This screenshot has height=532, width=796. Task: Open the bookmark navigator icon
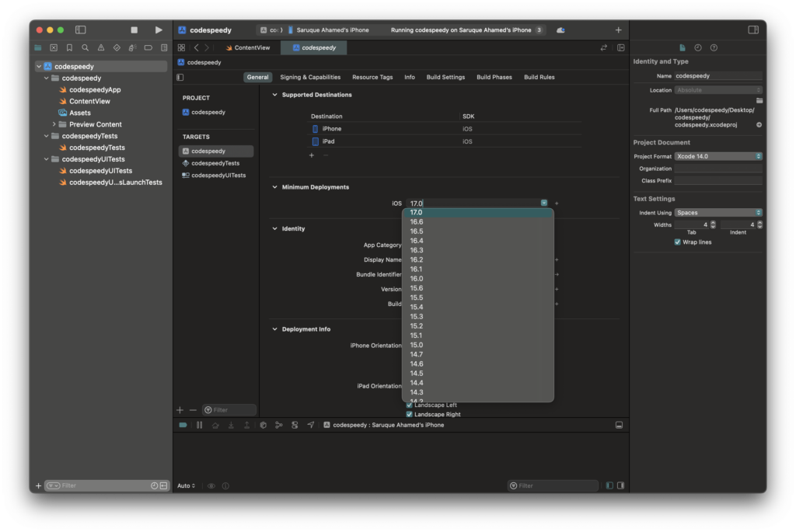[x=69, y=47]
